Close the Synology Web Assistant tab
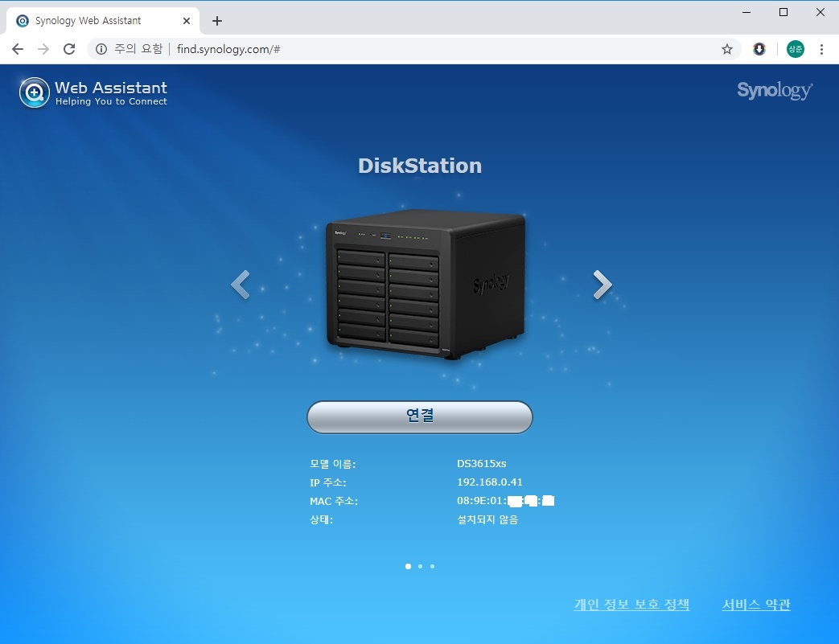 (x=186, y=21)
